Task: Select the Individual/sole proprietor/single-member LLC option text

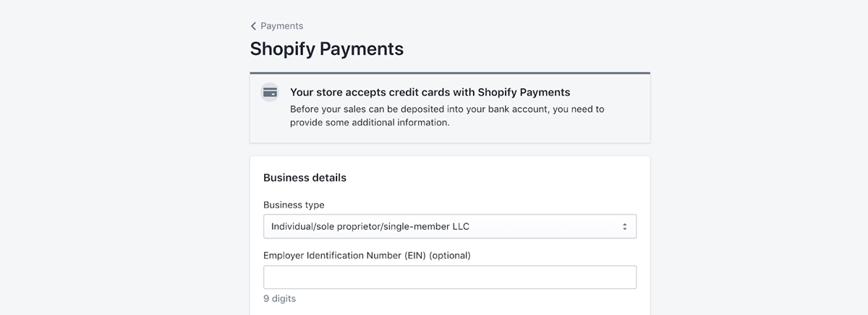Action: tap(370, 227)
